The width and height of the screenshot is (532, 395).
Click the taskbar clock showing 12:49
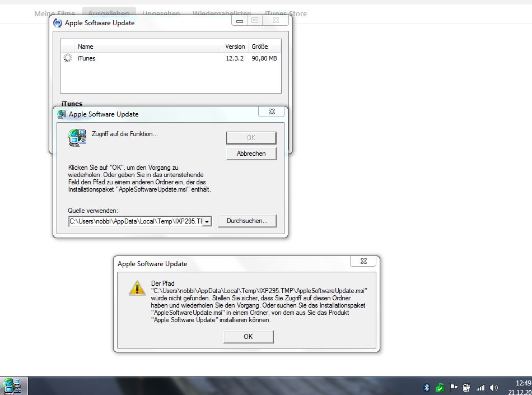[523, 383]
